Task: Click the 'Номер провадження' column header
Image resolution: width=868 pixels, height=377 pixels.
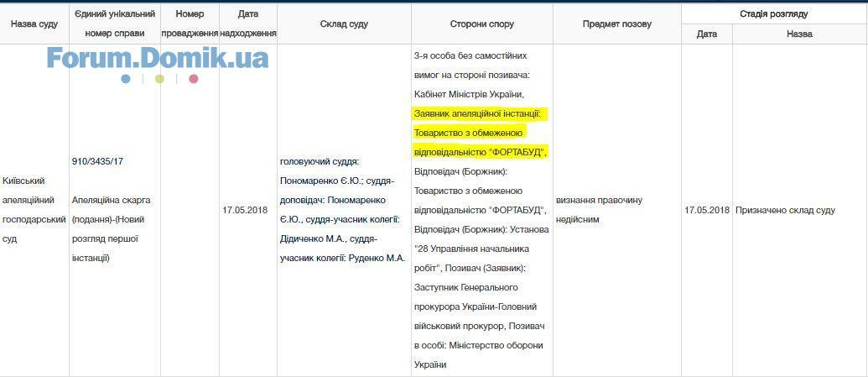Action: (x=190, y=24)
